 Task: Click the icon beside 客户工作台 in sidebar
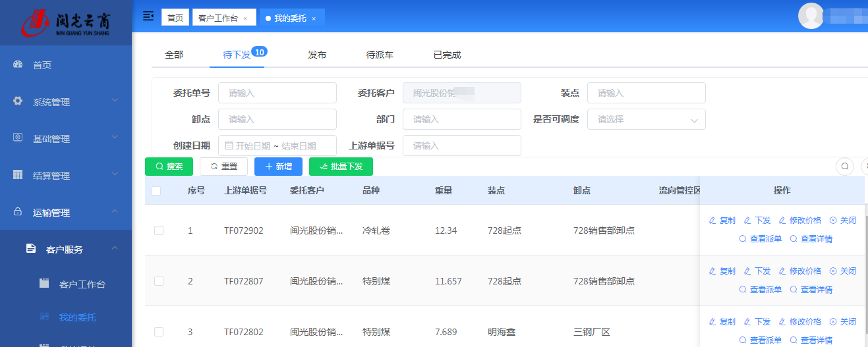[x=44, y=284]
